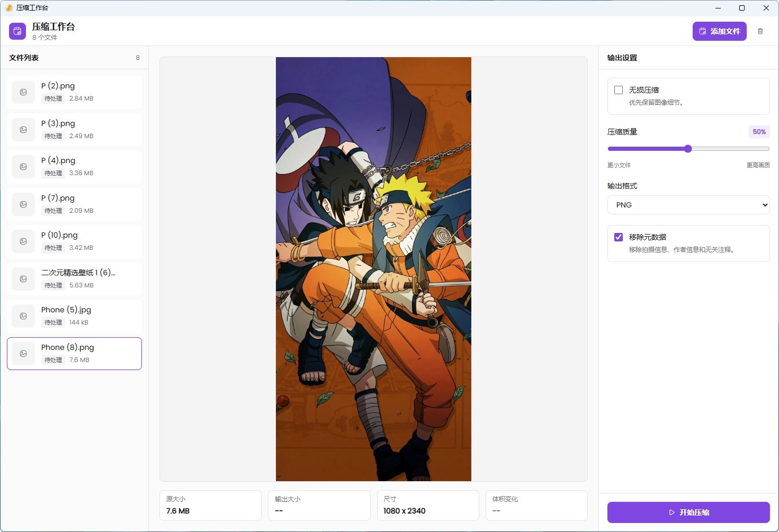The image size is (779, 532).
Task: Uncheck the 移除元数据 checkbox
Action: [619, 237]
